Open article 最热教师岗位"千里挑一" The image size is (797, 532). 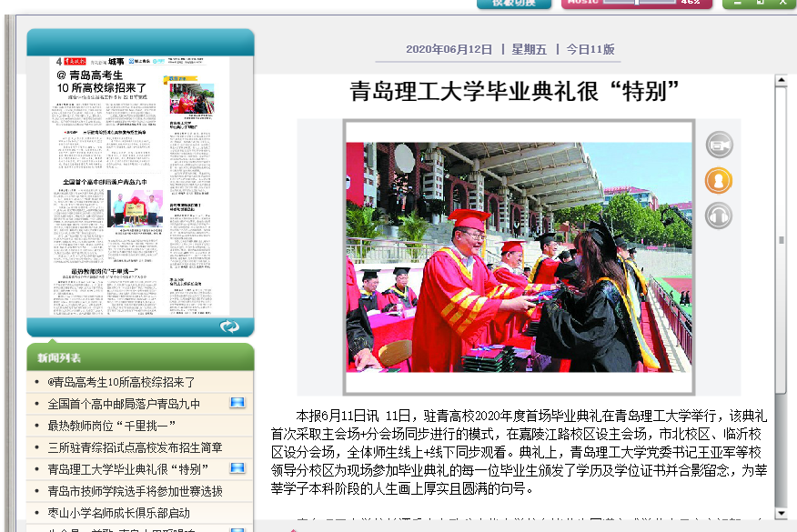[x=111, y=426]
